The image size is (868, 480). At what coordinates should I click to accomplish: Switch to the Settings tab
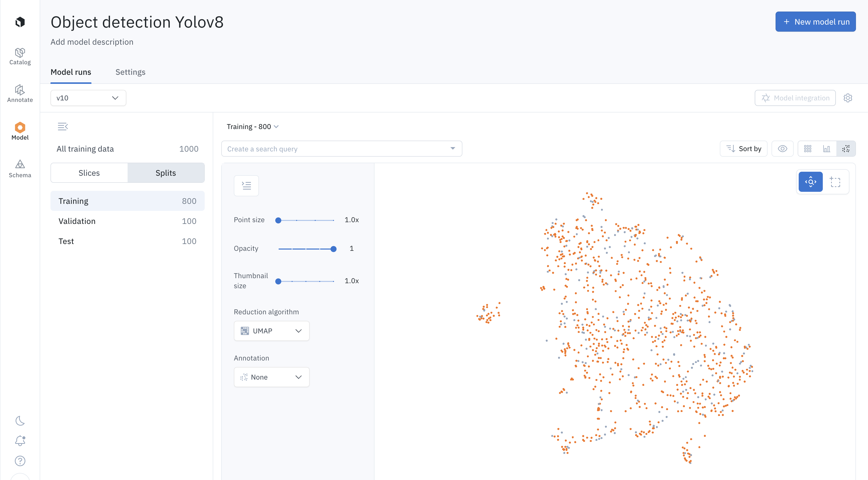click(x=130, y=72)
